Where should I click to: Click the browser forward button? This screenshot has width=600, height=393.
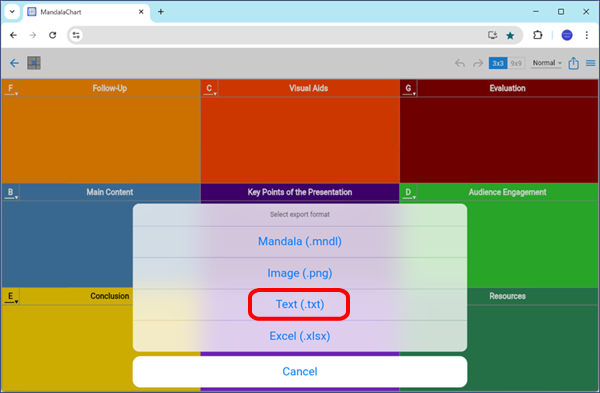(33, 35)
